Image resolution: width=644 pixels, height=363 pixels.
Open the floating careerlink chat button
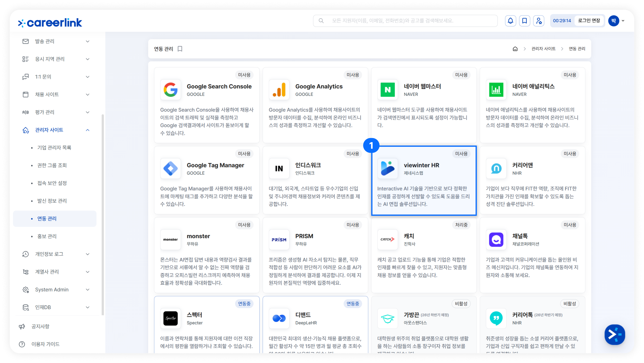click(x=614, y=334)
